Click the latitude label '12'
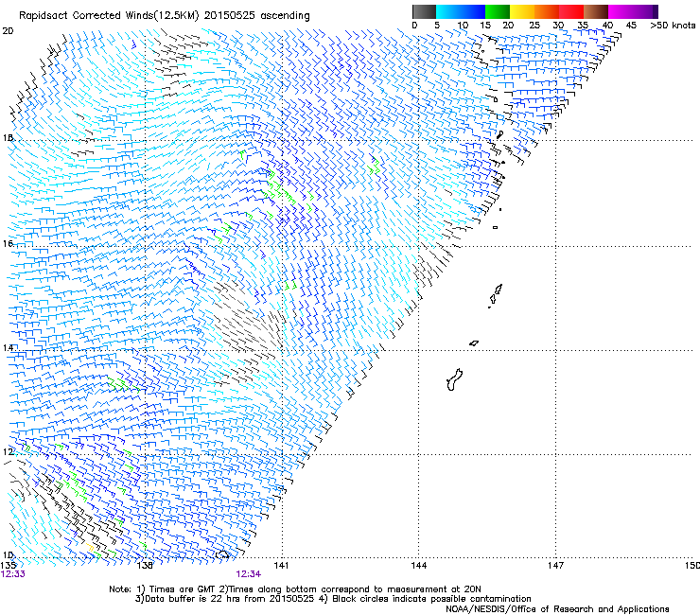This screenshot has height=615, width=700. tap(8, 452)
